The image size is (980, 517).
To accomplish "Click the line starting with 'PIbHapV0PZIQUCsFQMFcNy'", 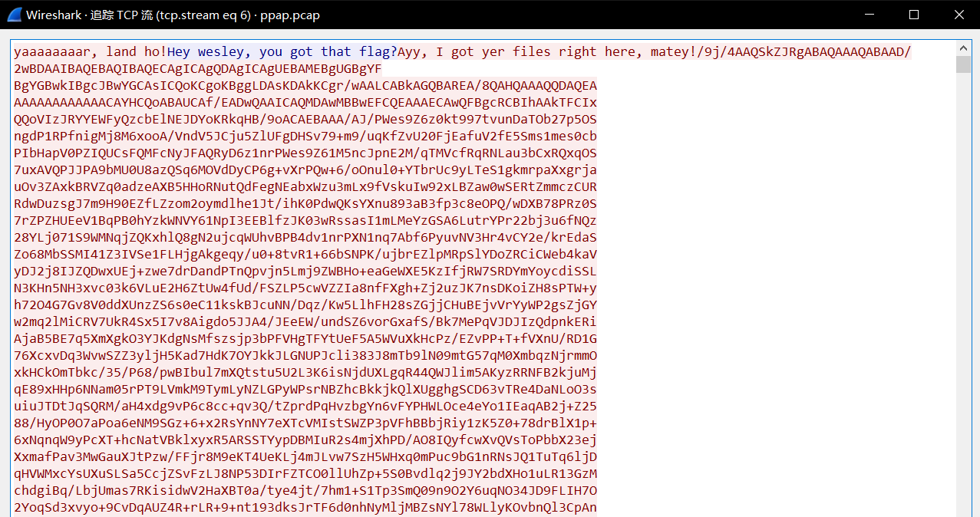I will point(305,153).
